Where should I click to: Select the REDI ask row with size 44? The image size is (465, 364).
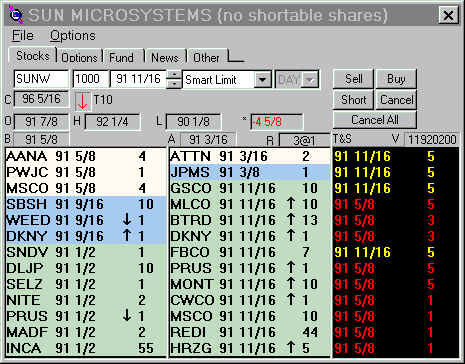click(x=249, y=332)
